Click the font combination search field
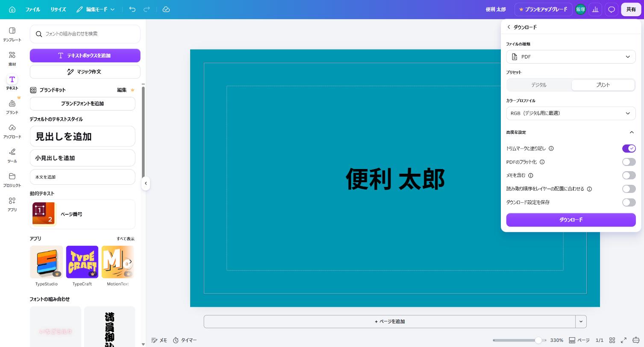This screenshot has width=644, height=347. 85,34
